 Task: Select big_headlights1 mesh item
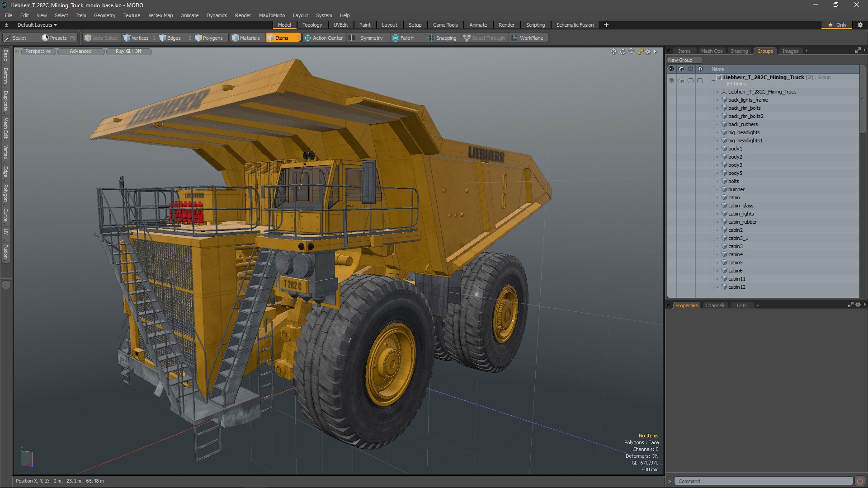[745, 141]
